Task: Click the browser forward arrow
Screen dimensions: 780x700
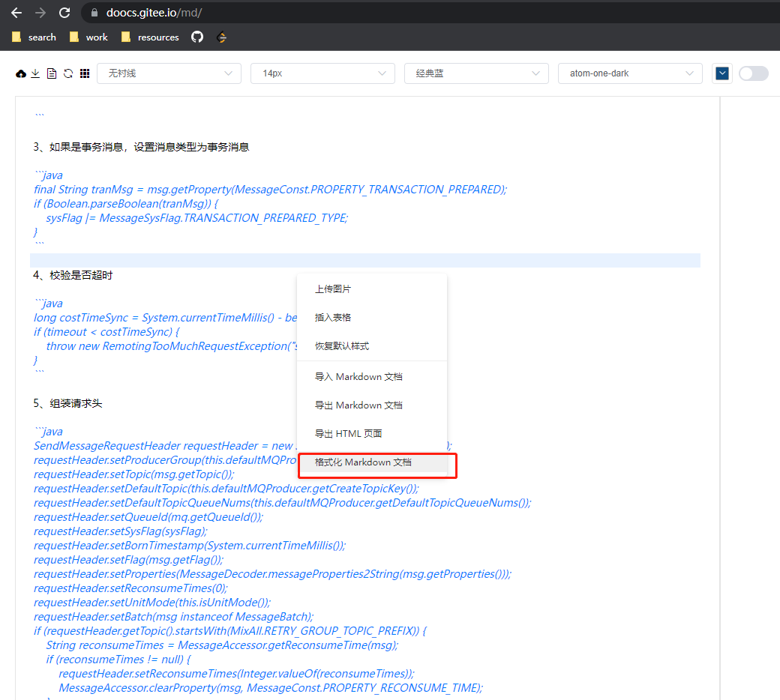Action: (40, 13)
